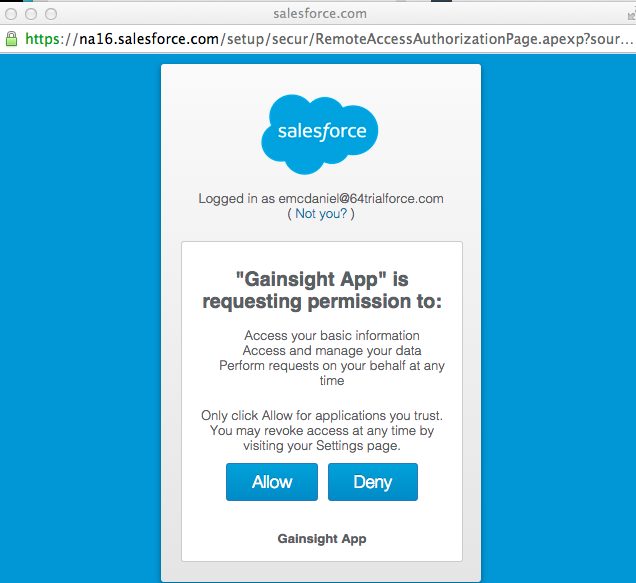This screenshot has height=583, width=636.
Task: Click the fullscreen arrow icon in title bar
Action: pos(632,15)
